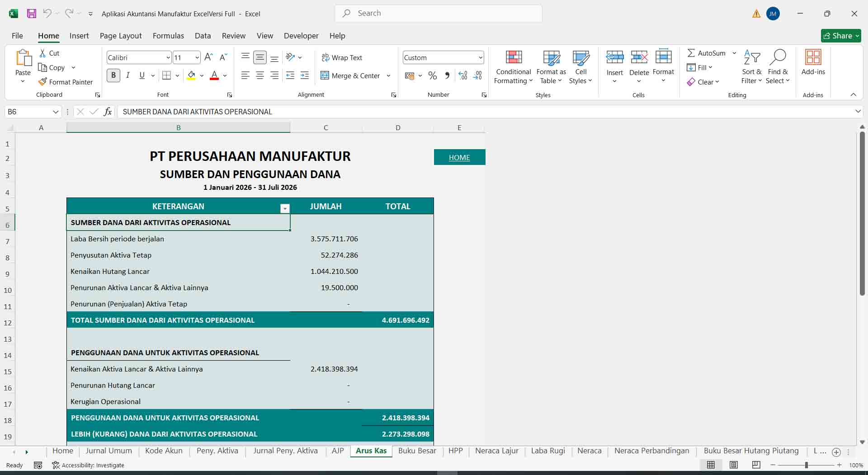Toggle Wrap Text for the cell
Screen dimensions: 868x475
(x=342, y=57)
